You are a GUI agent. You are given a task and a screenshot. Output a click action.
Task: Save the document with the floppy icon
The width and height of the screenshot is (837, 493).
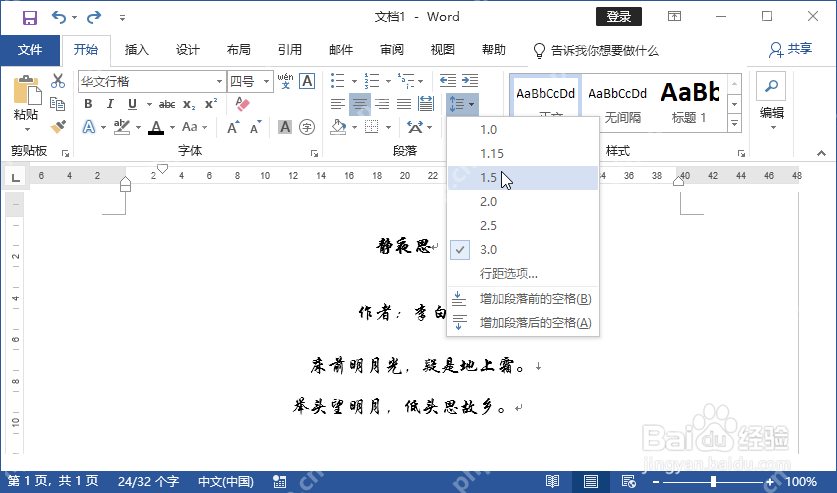29,18
